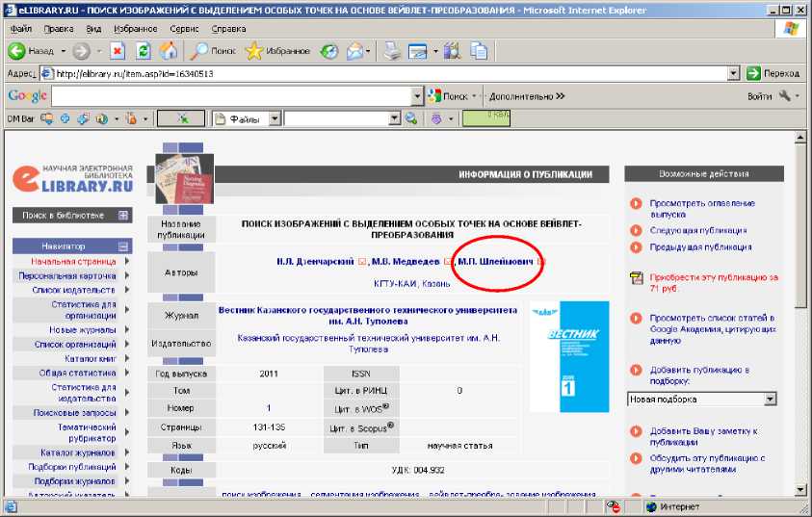Open the Файл menu

tap(21, 29)
